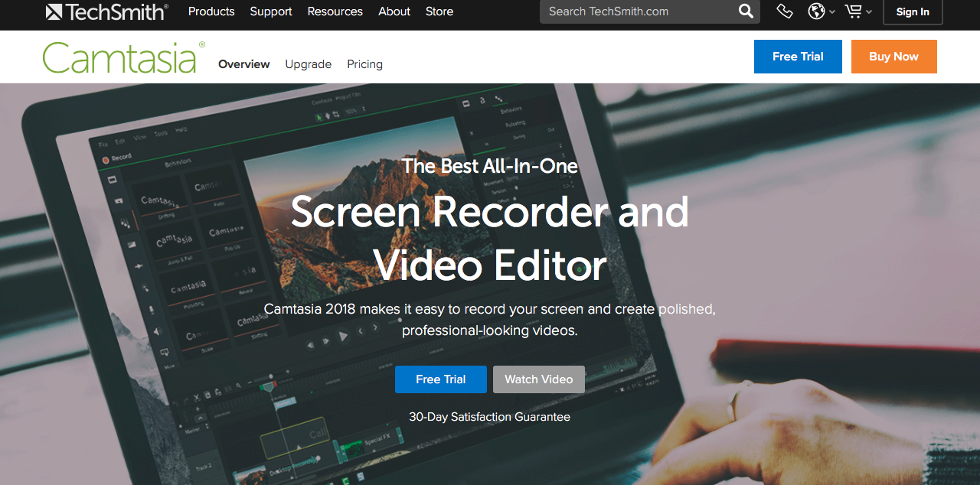The width and height of the screenshot is (980, 485).
Task: Click Free Trial button next to Watch Video
Action: (x=440, y=379)
